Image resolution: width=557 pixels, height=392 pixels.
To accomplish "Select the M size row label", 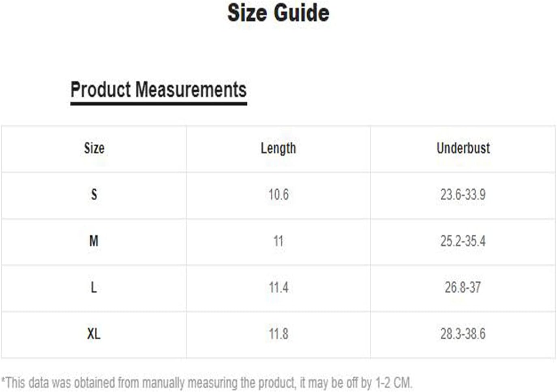I will (94, 241).
